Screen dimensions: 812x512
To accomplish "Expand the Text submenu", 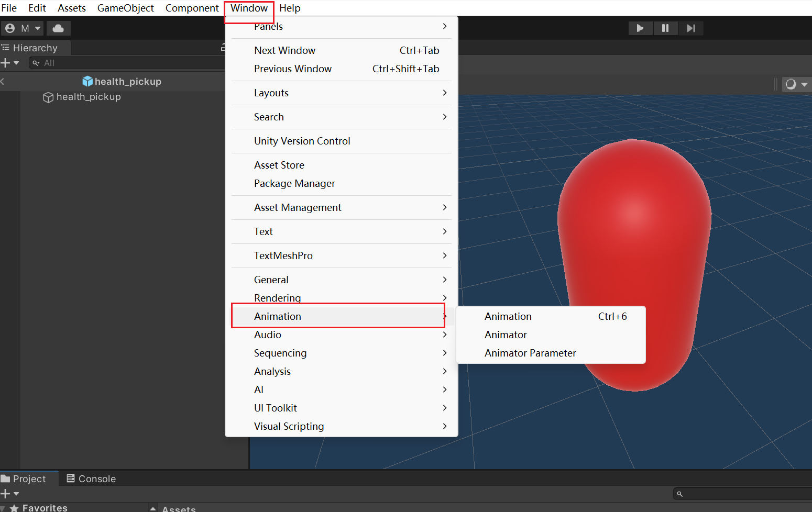I will pyautogui.click(x=342, y=231).
